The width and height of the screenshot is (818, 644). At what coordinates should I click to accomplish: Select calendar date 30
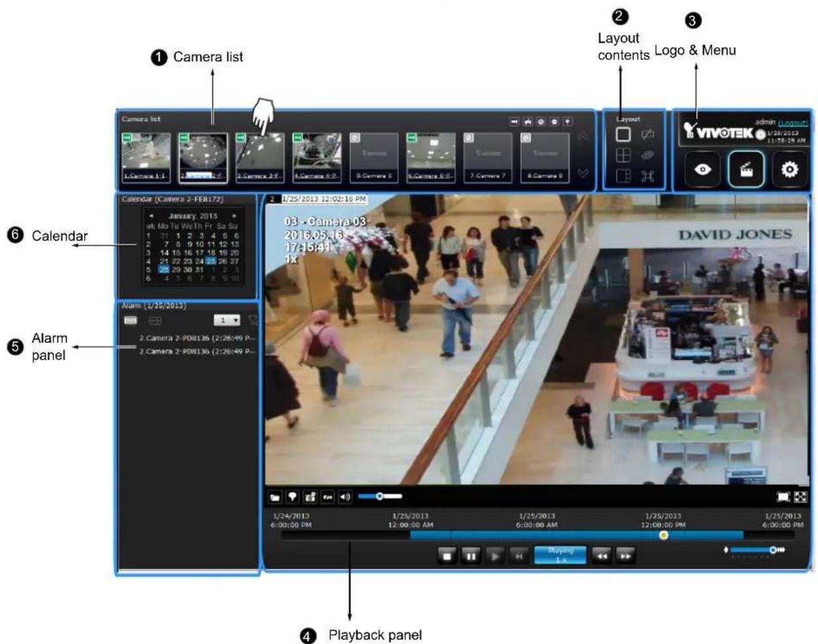click(x=188, y=269)
